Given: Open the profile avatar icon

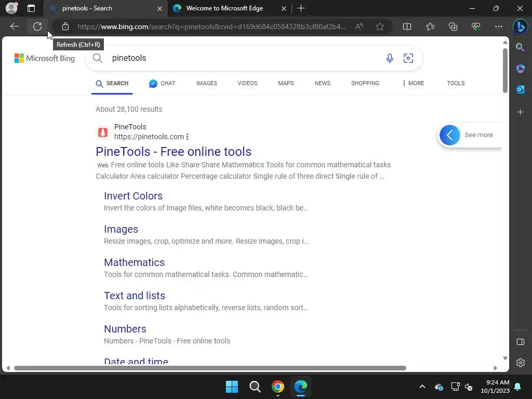Looking at the screenshot, I should coord(11,8).
